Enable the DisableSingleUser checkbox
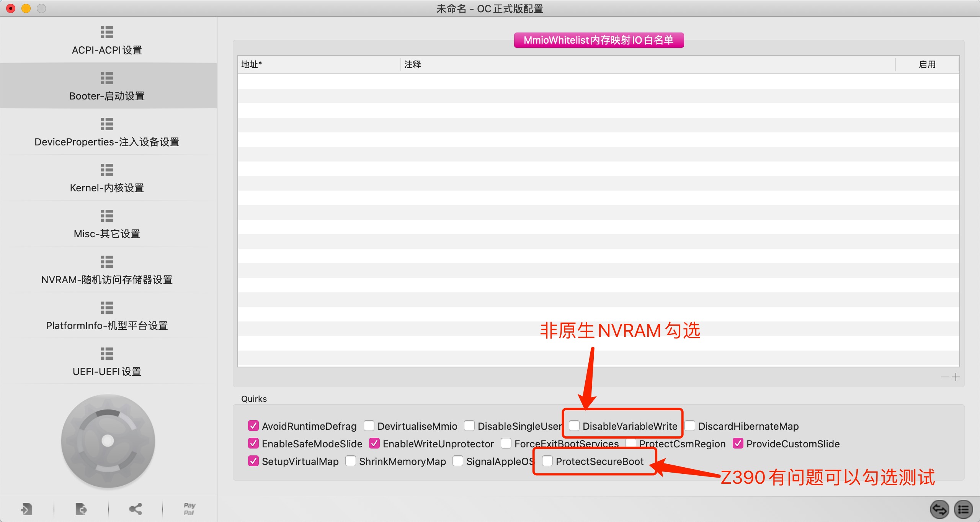Image resolution: width=980 pixels, height=522 pixels. tap(469, 426)
